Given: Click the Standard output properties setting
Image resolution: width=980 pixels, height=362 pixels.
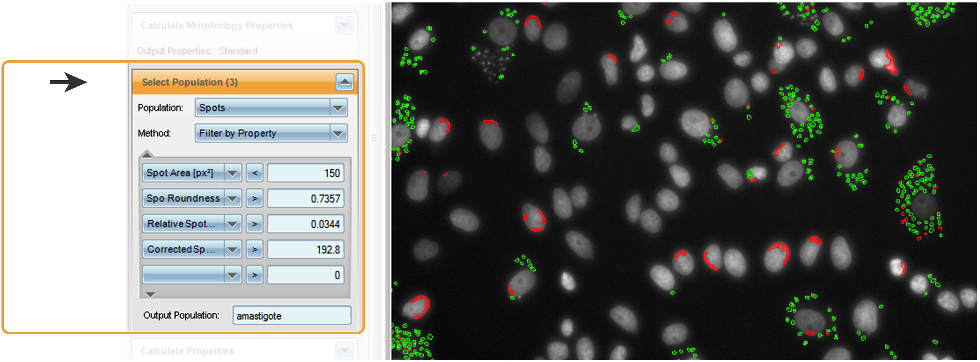Looking at the screenshot, I should pyautogui.click(x=238, y=51).
